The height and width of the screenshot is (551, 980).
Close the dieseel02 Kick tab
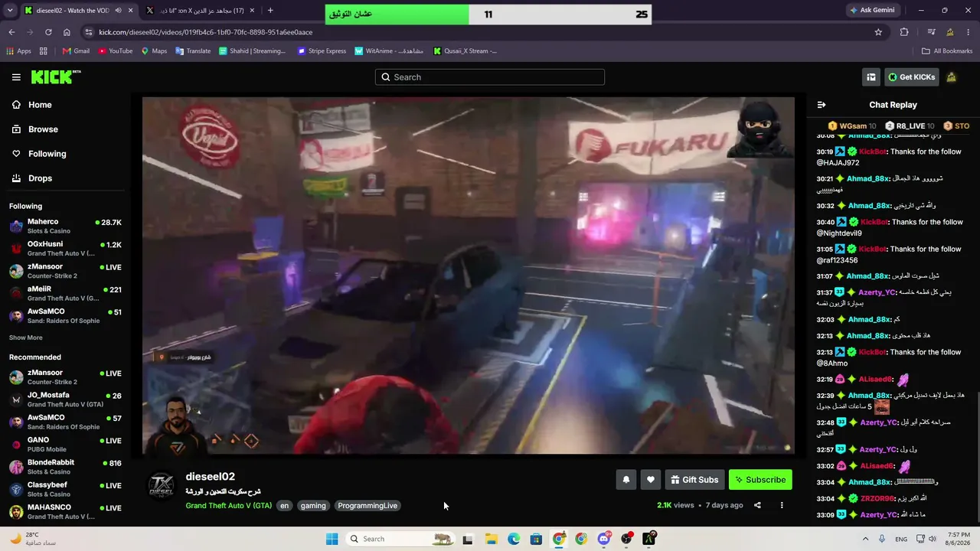131,11
